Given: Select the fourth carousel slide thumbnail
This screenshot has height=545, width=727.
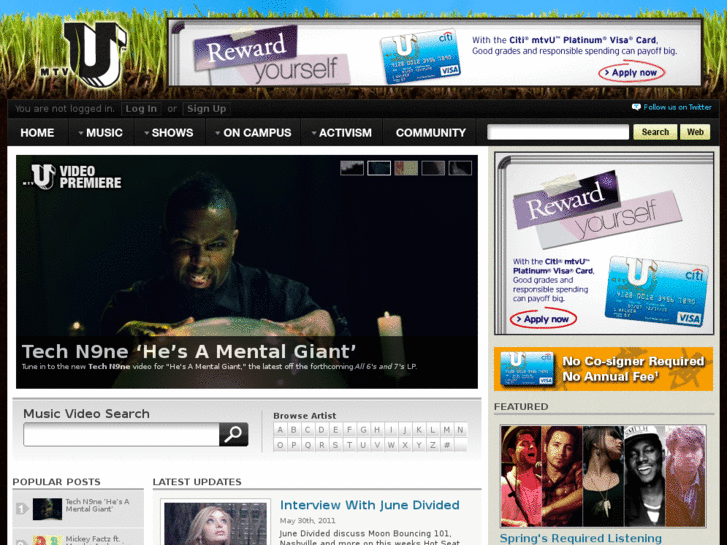Looking at the screenshot, I should [433, 168].
